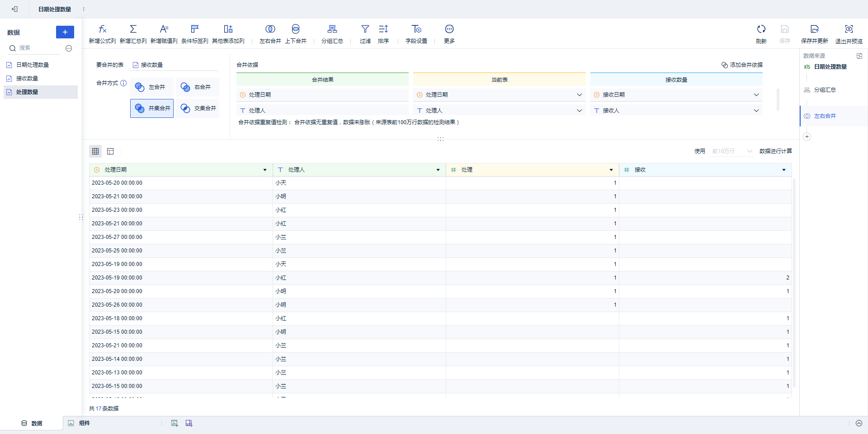Click 退出并预览 exit and preview
This screenshot has height=434, width=868.
click(849, 34)
